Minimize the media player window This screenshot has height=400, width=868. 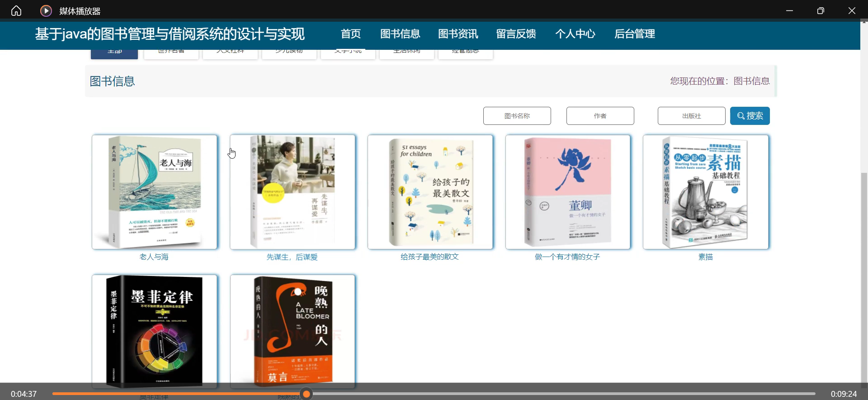[x=789, y=10]
